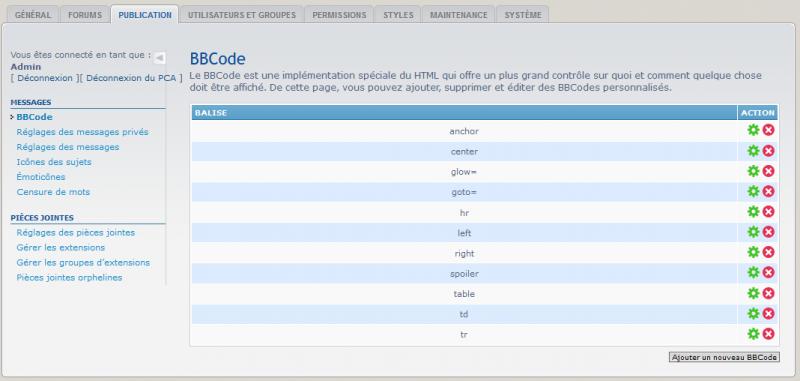Delete the td BBCode

pos(768,314)
